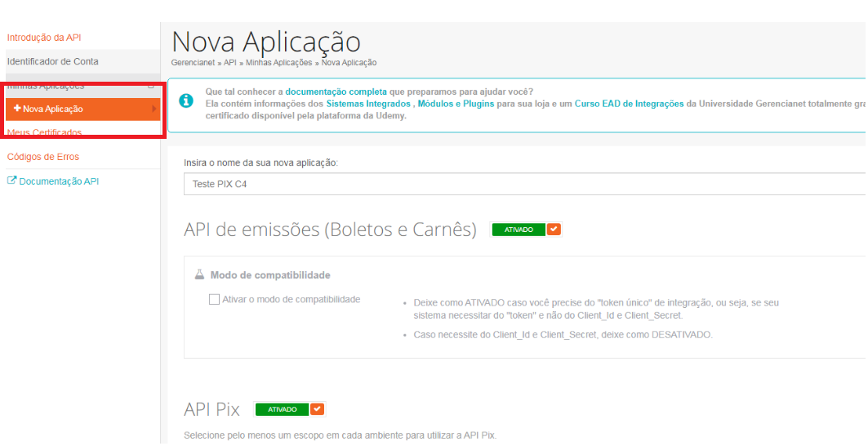Select Identificador de Conta in the sidebar

[52, 61]
